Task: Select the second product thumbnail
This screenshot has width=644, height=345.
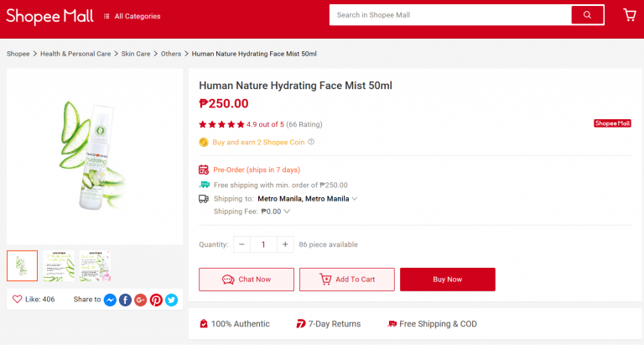Action: click(x=59, y=265)
